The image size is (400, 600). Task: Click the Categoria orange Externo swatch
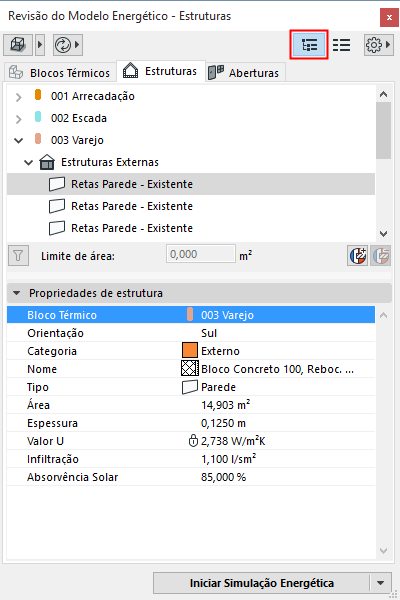pyautogui.click(x=189, y=351)
